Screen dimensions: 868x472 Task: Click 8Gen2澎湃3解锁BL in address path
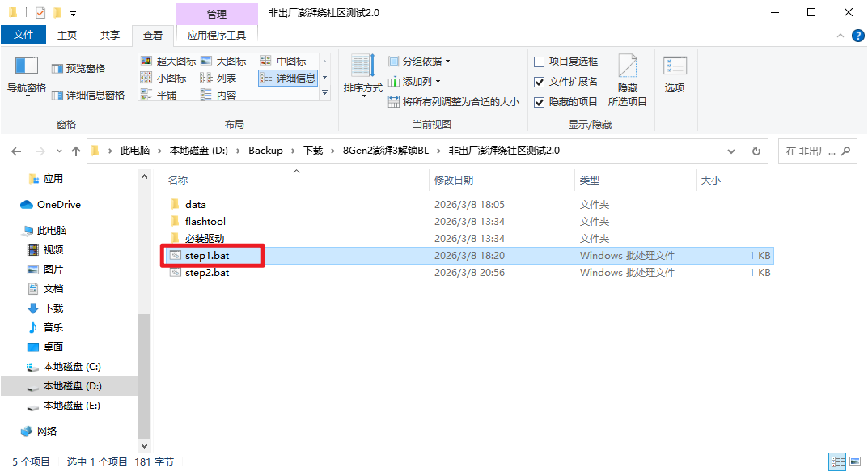coord(386,151)
